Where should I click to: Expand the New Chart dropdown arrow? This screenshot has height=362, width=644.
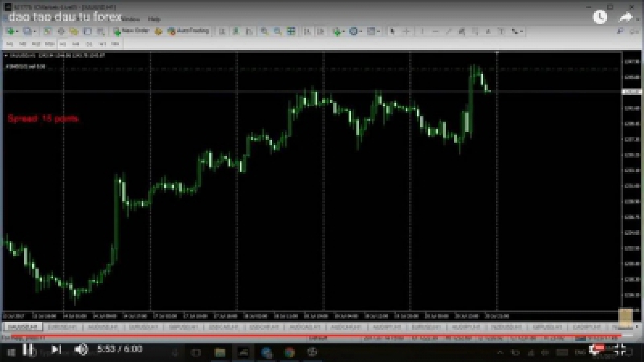[x=17, y=32]
